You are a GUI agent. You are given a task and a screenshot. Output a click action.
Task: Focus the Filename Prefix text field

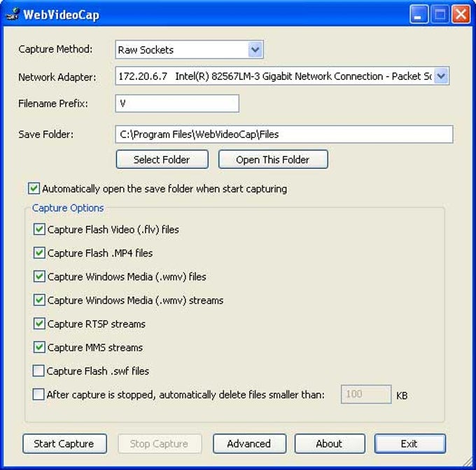click(x=177, y=104)
